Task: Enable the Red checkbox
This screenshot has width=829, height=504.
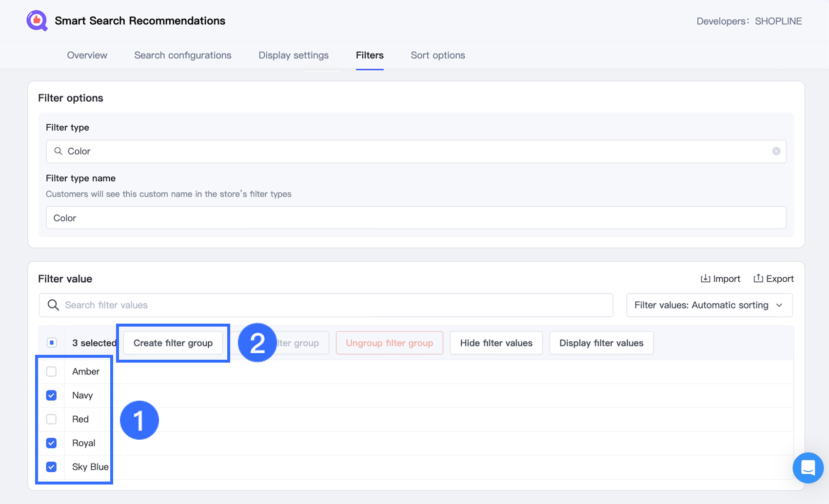Action: (x=51, y=419)
